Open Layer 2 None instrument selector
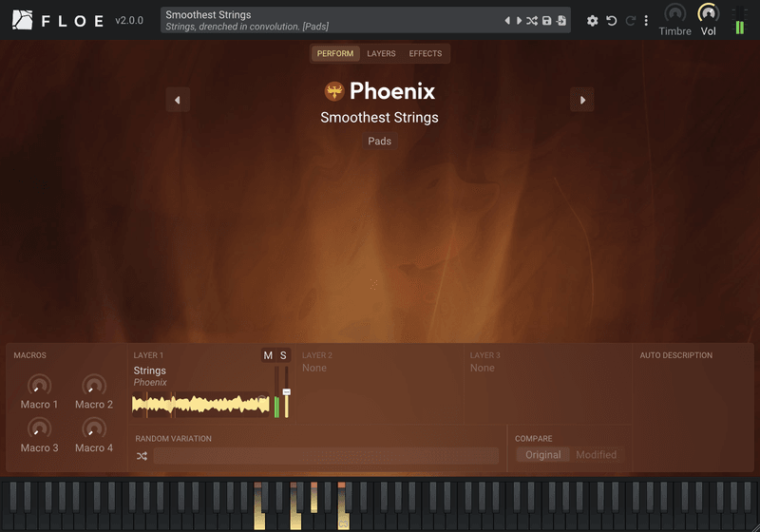 pos(314,368)
